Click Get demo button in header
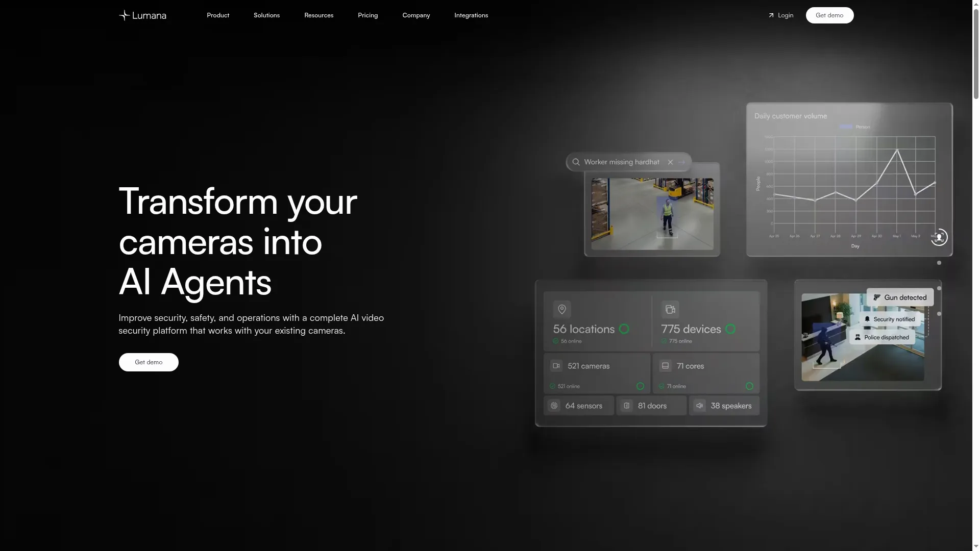 tap(829, 15)
